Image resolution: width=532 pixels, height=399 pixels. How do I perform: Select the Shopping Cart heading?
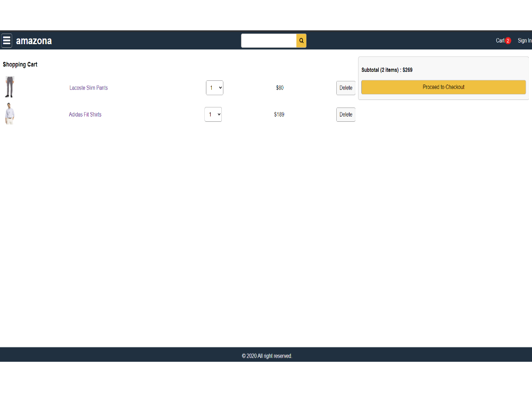20,64
